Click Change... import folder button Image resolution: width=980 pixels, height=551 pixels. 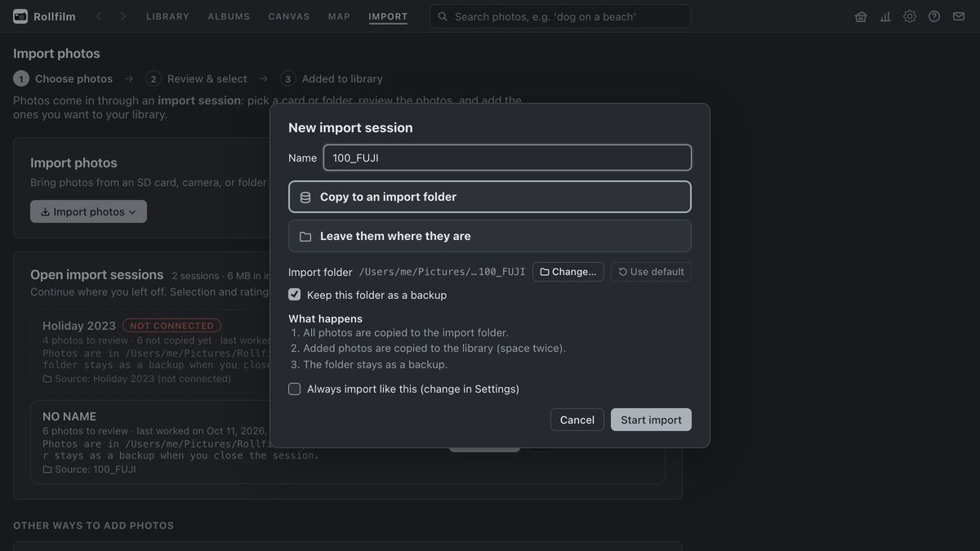(x=568, y=272)
